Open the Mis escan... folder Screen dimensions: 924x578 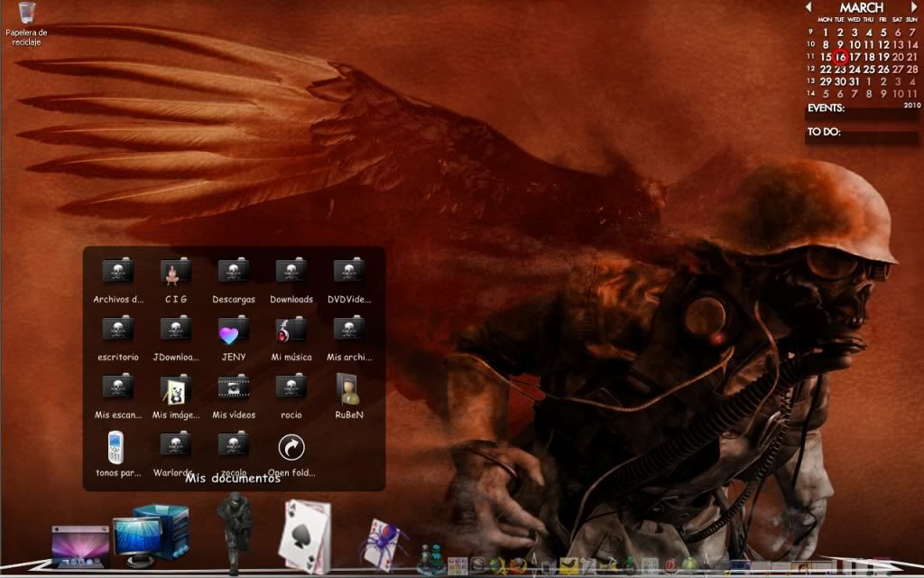(x=118, y=396)
